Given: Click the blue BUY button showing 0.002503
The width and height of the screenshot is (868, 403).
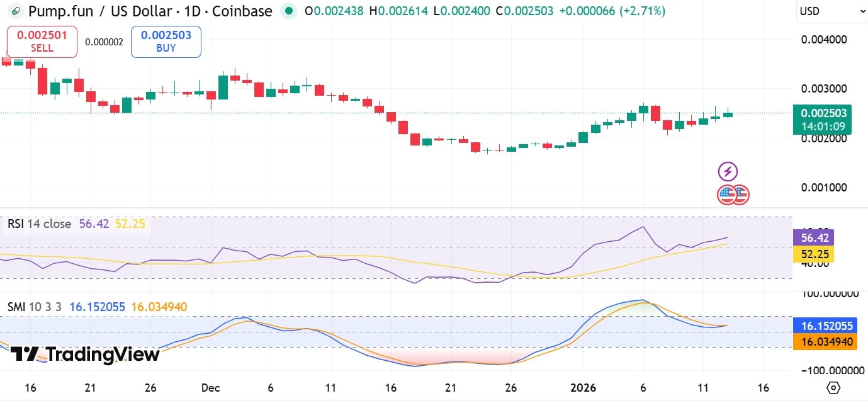Looking at the screenshot, I should click(x=166, y=41).
